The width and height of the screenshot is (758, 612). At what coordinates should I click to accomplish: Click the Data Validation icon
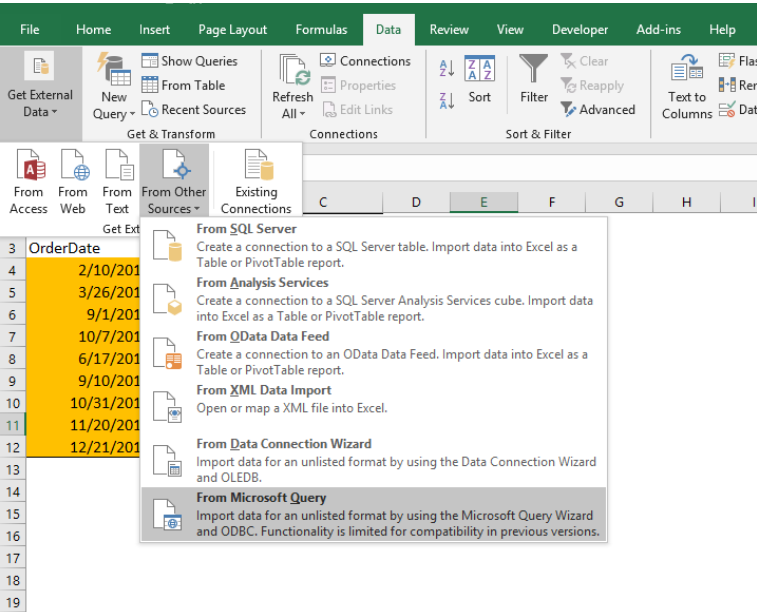(727, 110)
